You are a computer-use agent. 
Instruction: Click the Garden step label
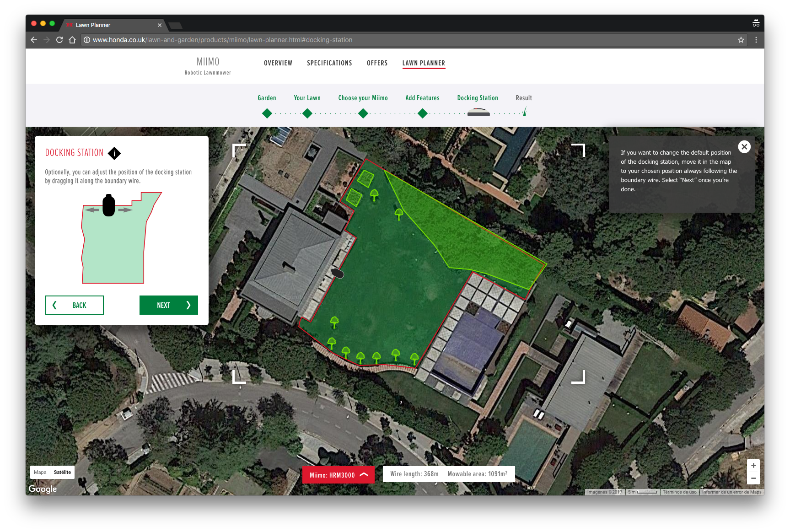[267, 98]
